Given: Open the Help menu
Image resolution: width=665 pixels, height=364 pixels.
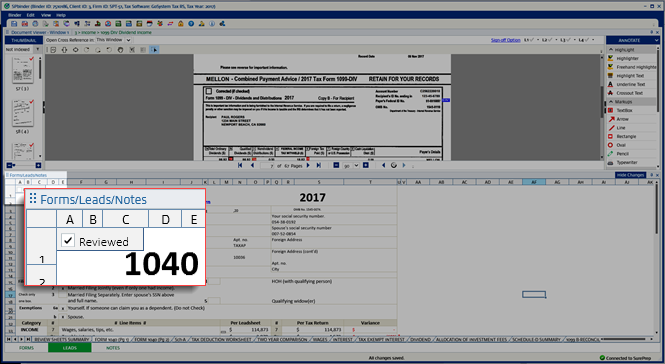Looking at the screenshot, I should [x=61, y=15].
